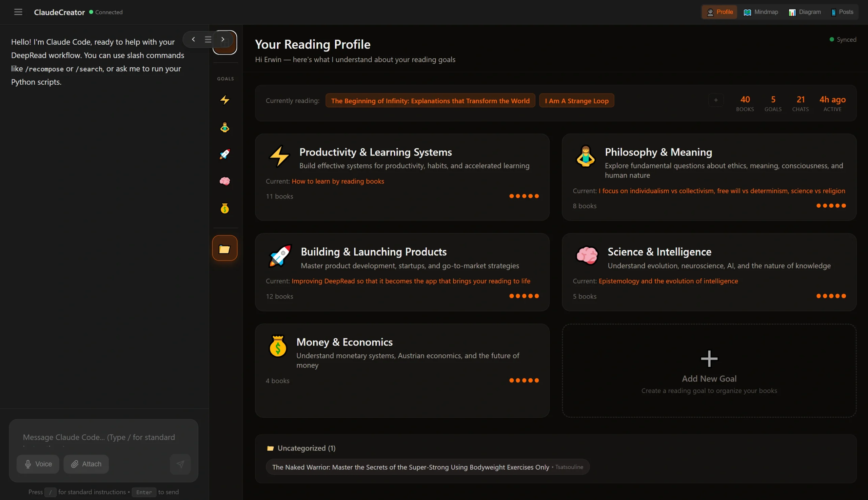The height and width of the screenshot is (500, 868).
Task: Select the brain goal icon in sidebar
Action: pyautogui.click(x=225, y=181)
